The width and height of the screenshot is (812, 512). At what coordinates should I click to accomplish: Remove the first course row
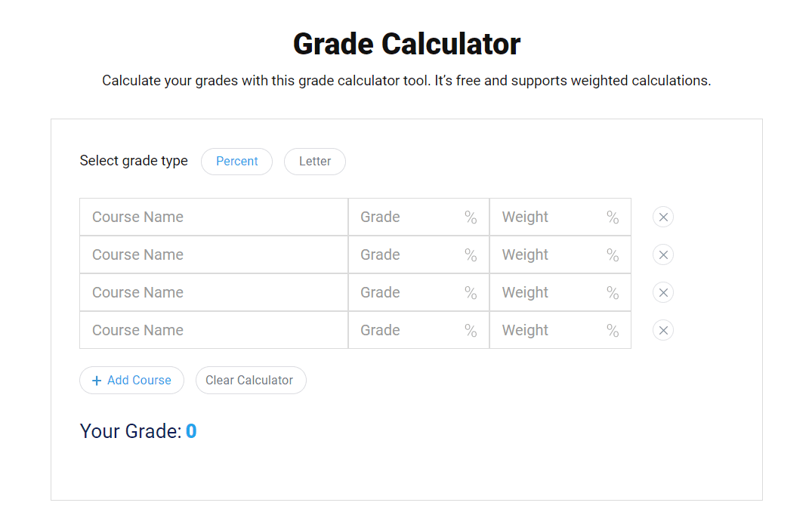(x=662, y=217)
